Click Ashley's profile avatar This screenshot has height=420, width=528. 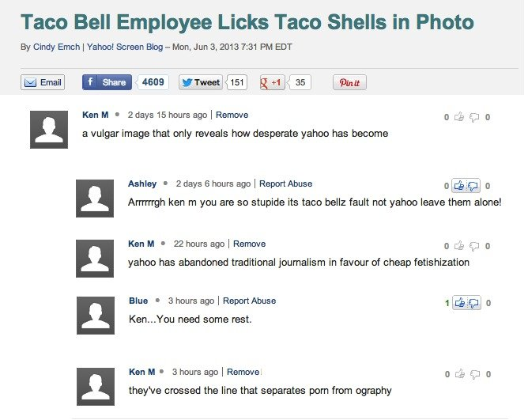coord(95,199)
